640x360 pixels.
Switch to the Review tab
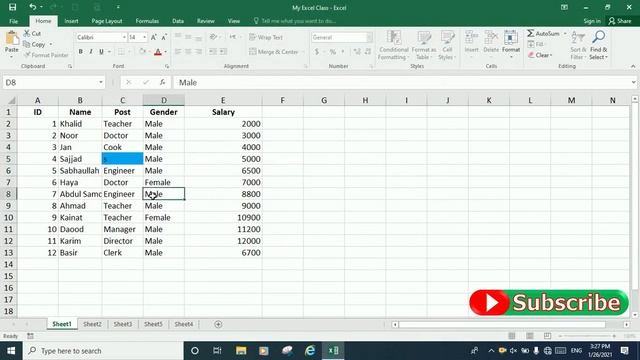click(206, 21)
